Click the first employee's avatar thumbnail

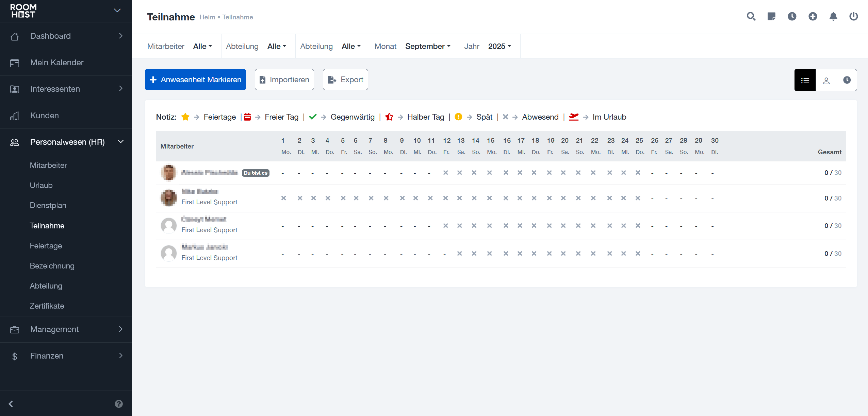(168, 173)
